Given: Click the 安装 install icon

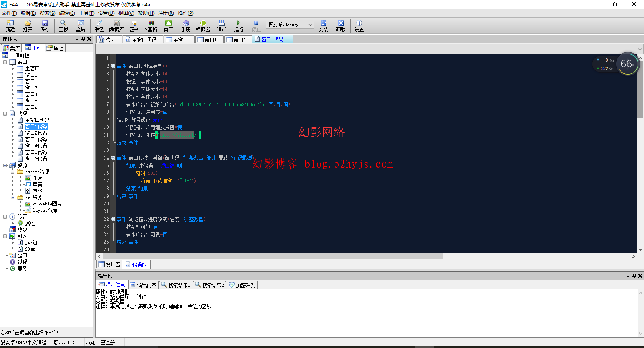Looking at the screenshot, I should [323, 26].
